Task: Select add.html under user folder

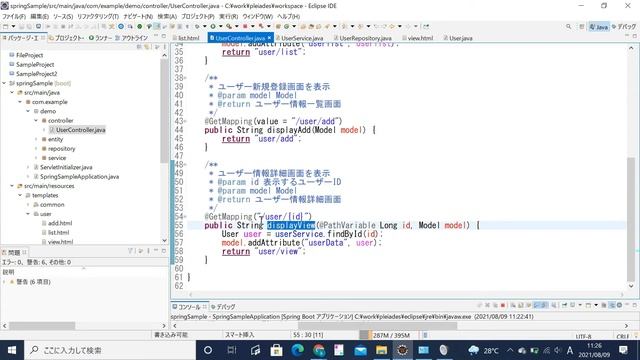Action: coord(57,223)
